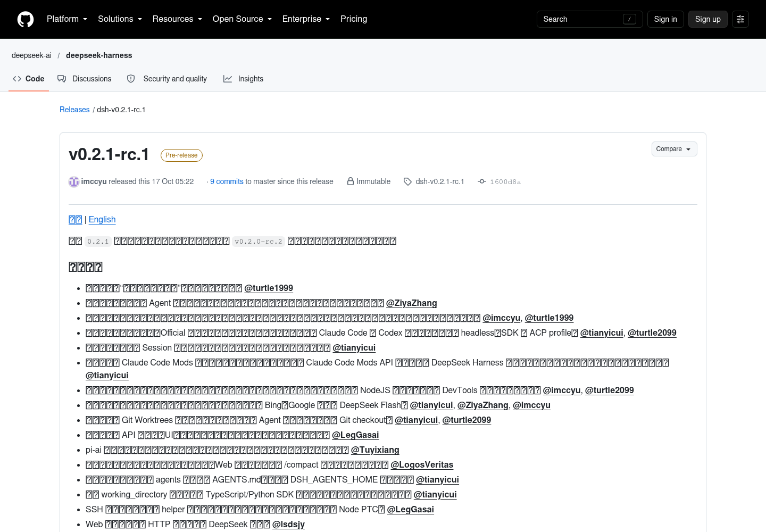Click the Pre-release label badge
The width and height of the screenshot is (766, 532).
tap(181, 155)
